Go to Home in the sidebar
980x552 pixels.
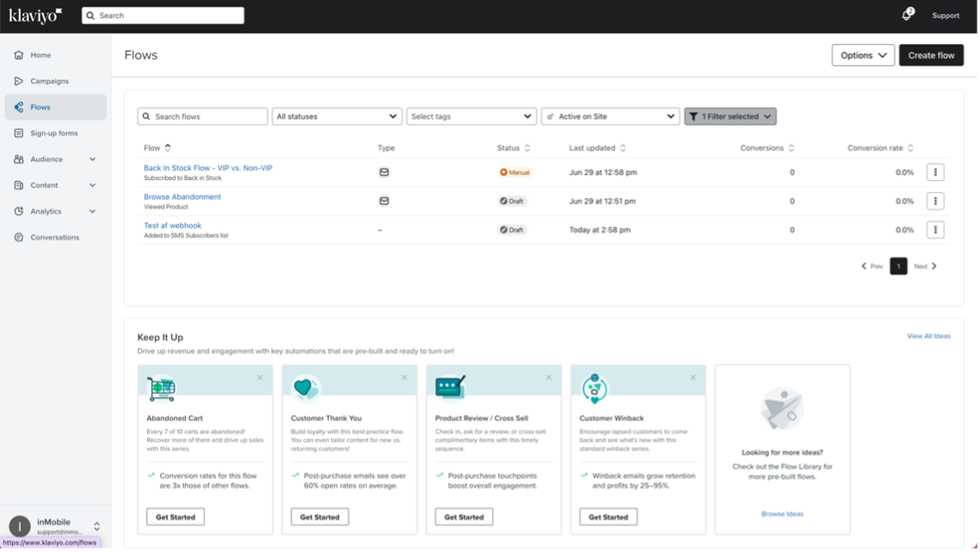click(56, 55)
